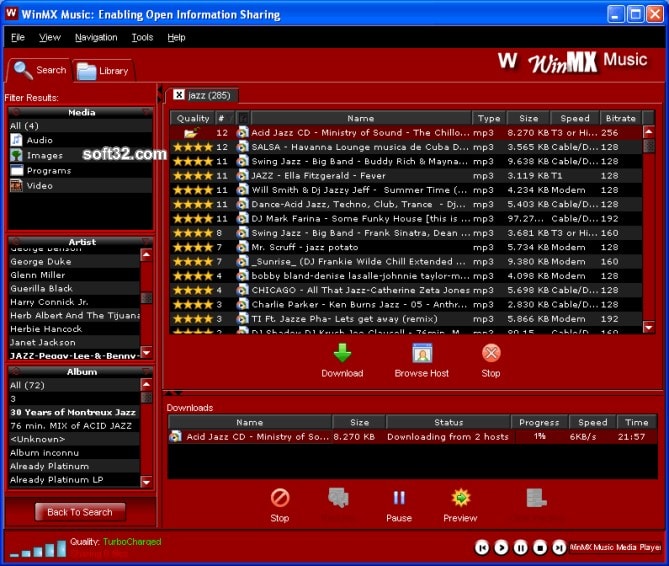
Task: Click file icon next to Mr. Scruff jazz potato
Action: coord(243,247)
